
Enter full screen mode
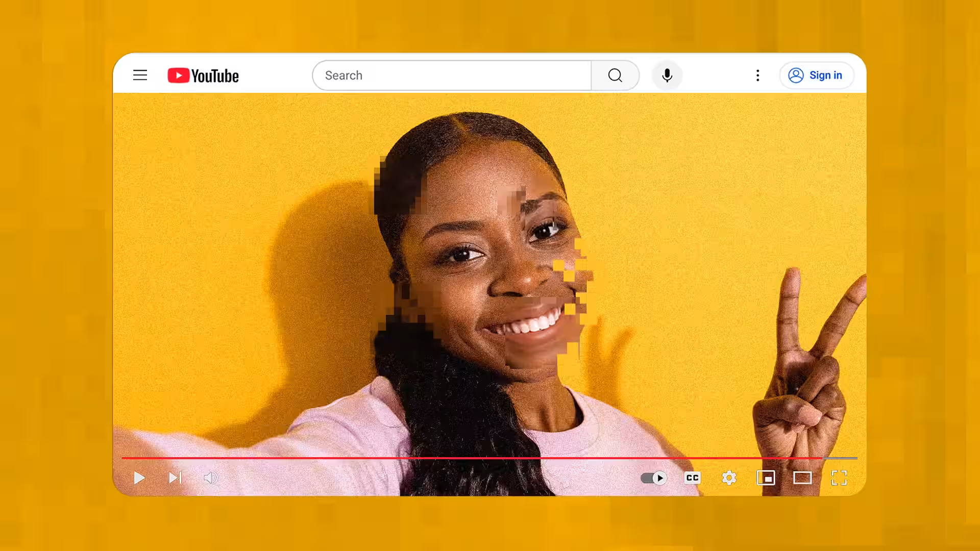tap(839, 478)
